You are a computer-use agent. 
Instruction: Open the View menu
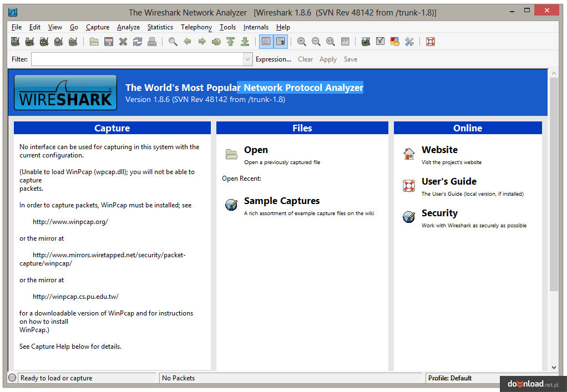click(x=55, y=27)
